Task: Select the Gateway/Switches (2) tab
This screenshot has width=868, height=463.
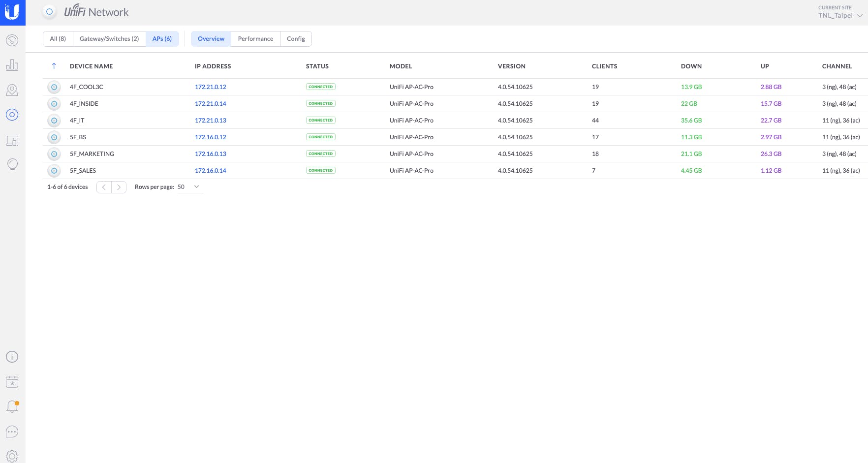Action: (109, 39)
